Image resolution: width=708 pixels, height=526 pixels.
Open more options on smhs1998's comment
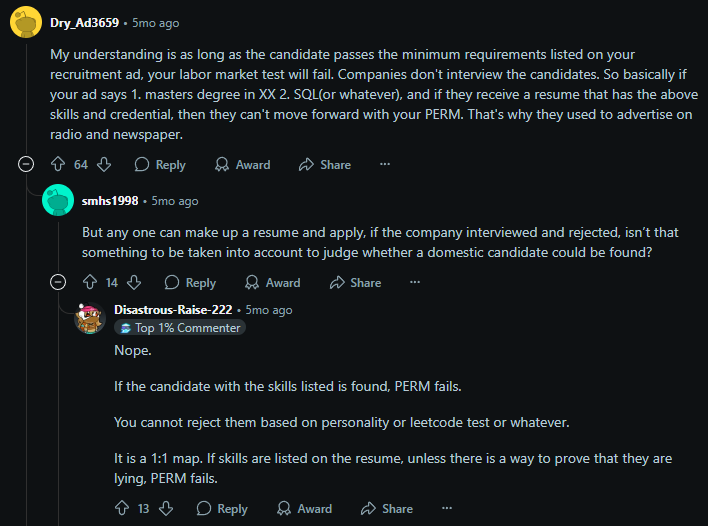point(415,283)
